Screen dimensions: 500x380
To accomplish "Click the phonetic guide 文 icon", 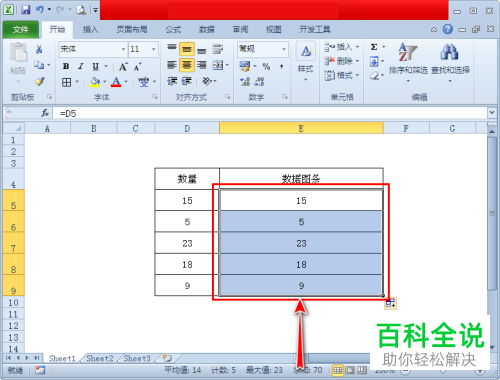I will (x=144, y=82).
